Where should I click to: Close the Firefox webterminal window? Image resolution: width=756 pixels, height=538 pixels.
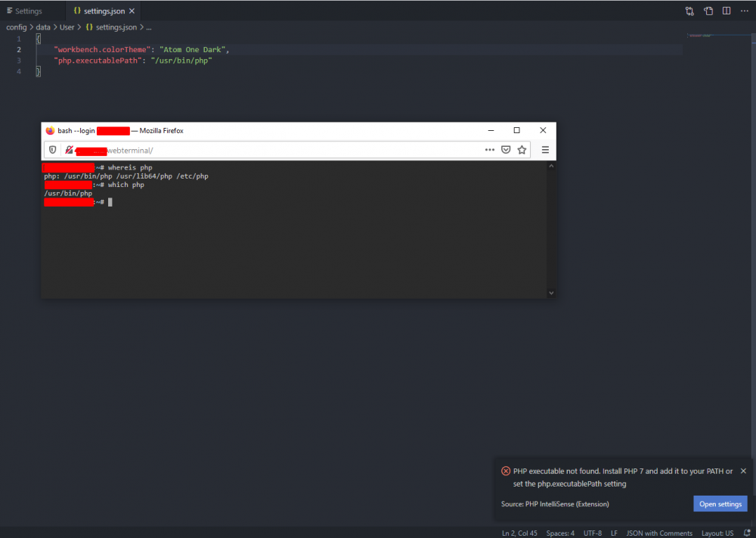(x=543, y=130)
